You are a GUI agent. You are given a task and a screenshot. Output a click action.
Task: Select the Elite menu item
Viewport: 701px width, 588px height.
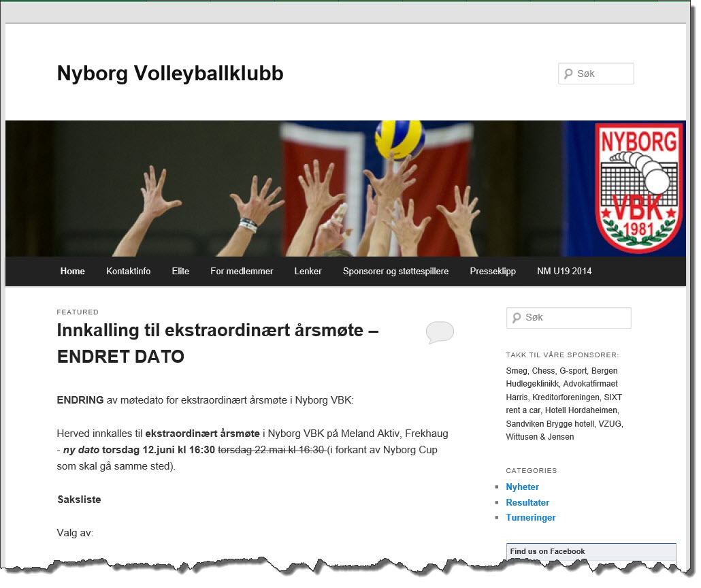[x=180, y=271]
